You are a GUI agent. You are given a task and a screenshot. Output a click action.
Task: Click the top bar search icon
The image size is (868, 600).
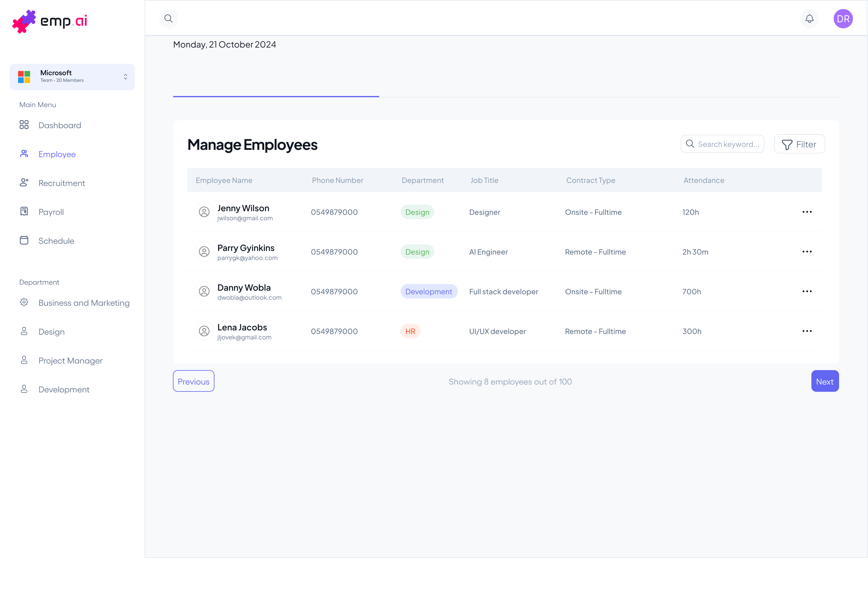click(x=168, y=18)
